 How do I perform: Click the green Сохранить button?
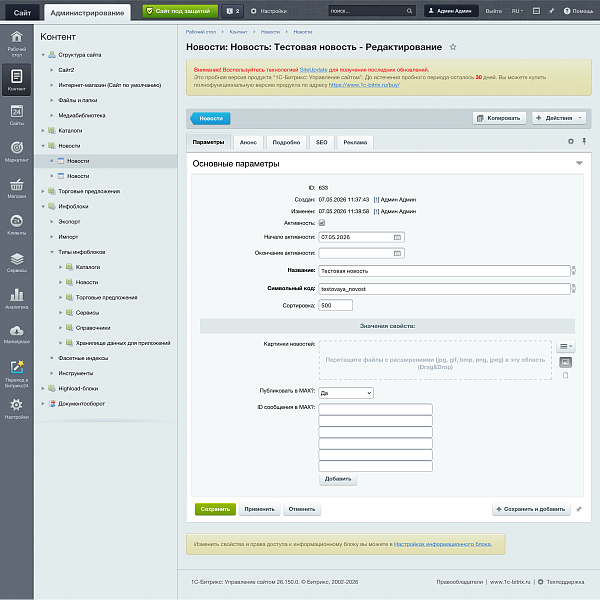pyautogui.click(x=215, y=509)
